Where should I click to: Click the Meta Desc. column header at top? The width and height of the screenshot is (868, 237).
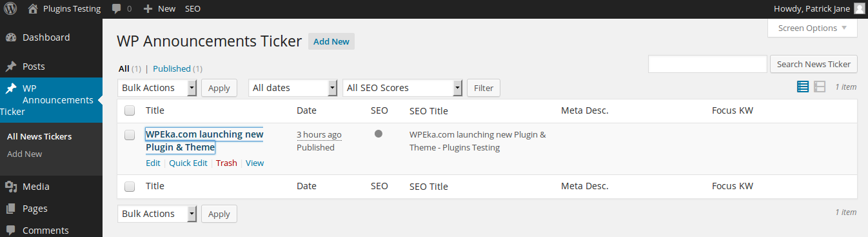[x=584, y=110]
